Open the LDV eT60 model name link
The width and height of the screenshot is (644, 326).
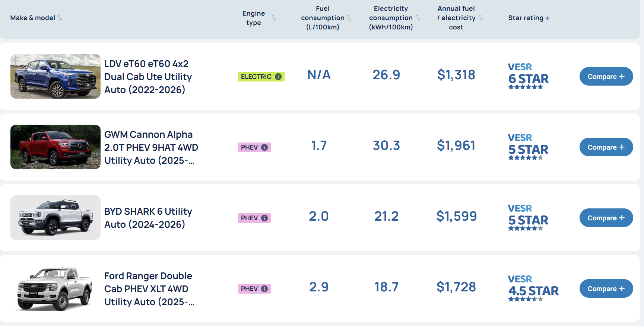(148, 77)
